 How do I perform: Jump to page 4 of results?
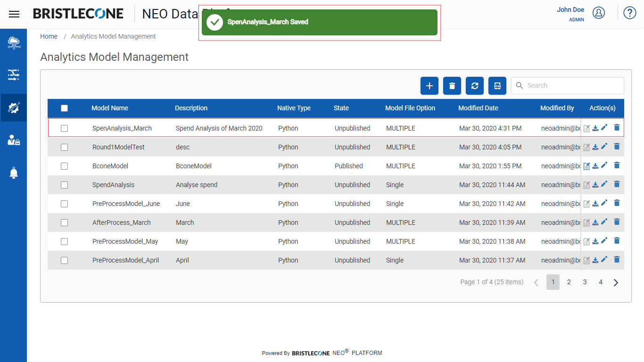coord(601,282)
